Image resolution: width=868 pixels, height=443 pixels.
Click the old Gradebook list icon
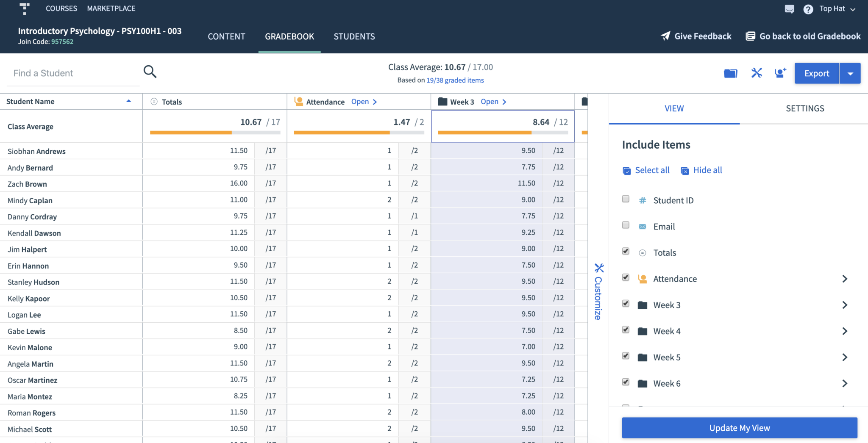click(750, 36)
